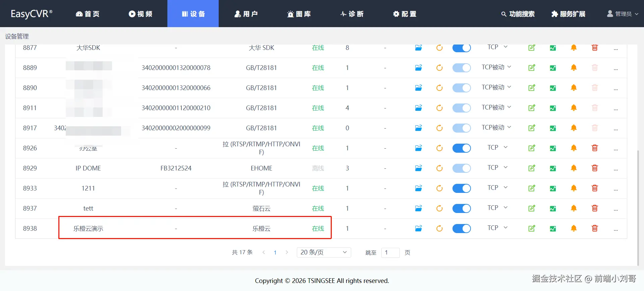This screenshot has height=291, width=644.
Task: Delete device 8926 with red trash icon
Action: pos(595,148)
